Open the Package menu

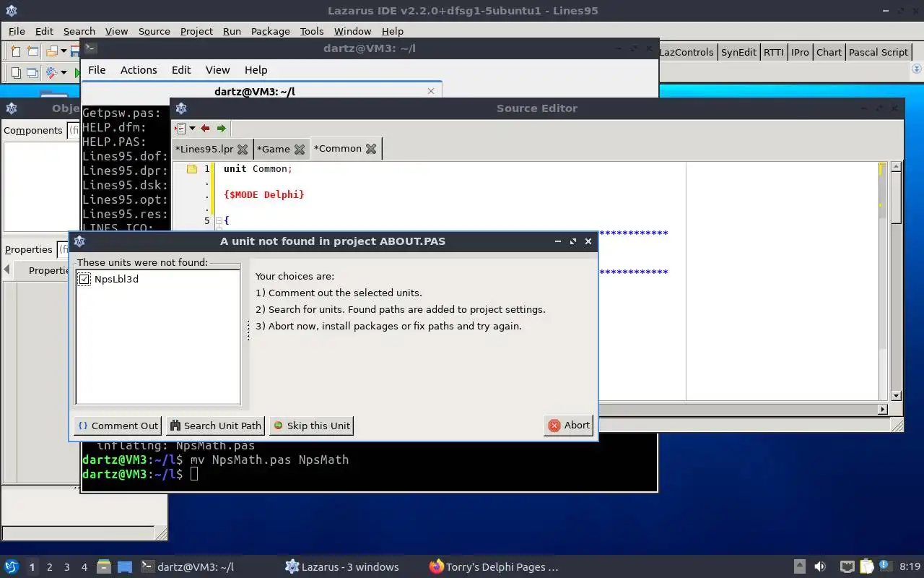click(x=270, y=31)
